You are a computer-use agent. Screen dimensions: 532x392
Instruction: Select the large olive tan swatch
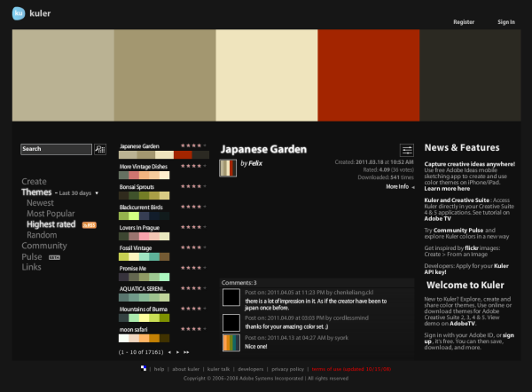[x=165, y=75]
